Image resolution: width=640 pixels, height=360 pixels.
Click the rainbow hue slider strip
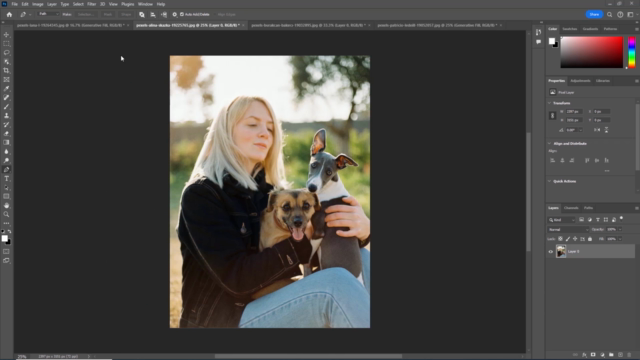[631, 52]
